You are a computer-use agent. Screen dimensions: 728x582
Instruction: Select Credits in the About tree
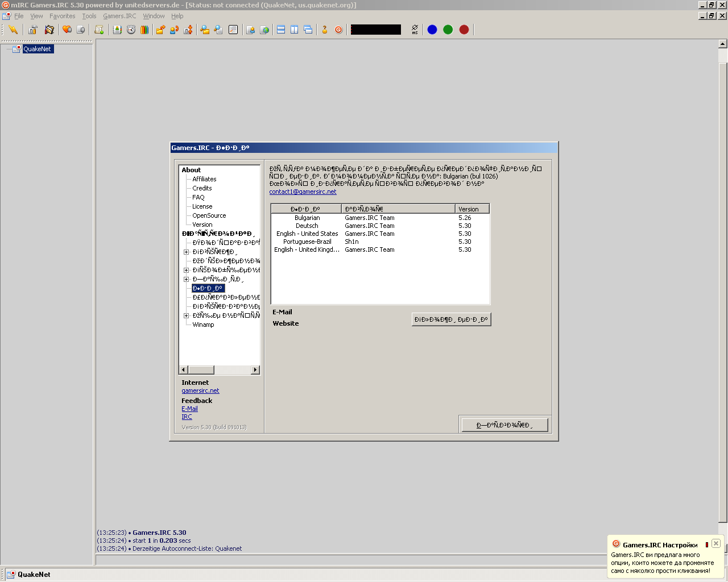pos(202,188)
